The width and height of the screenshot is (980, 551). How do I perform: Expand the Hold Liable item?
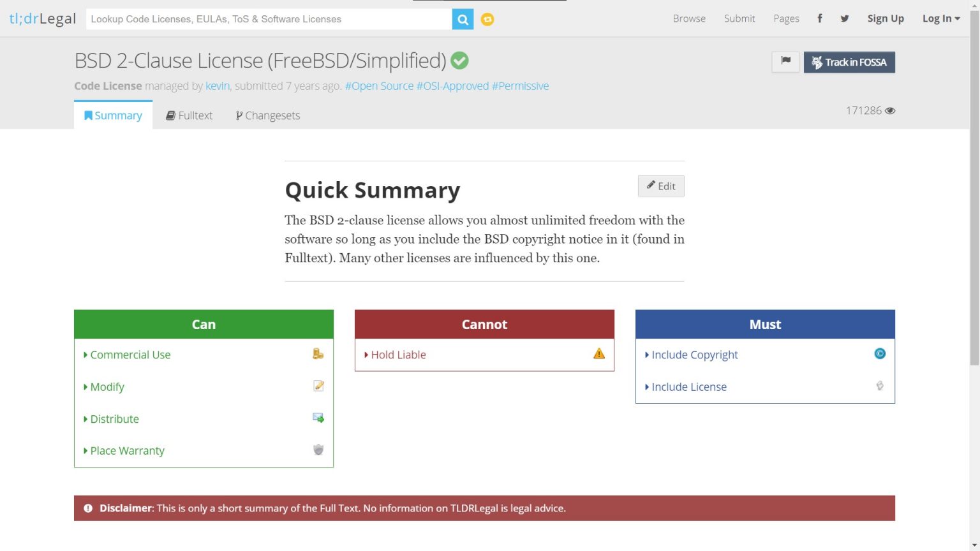point(398,355)
